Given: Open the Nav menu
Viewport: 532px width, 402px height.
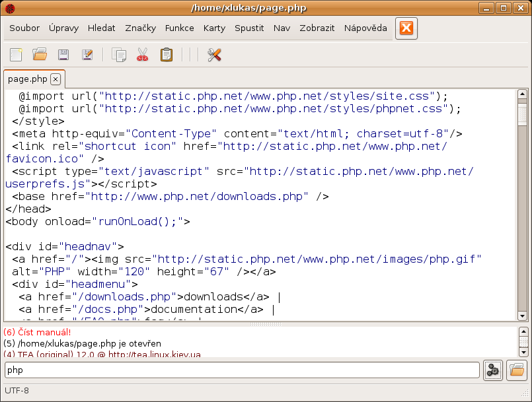Looking at the screenshot, I should [282, 28].
